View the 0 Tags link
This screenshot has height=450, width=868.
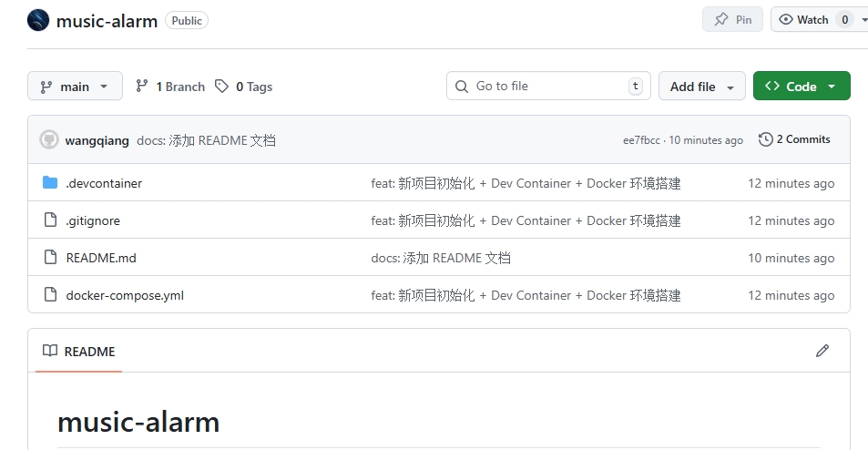point(243,87)
